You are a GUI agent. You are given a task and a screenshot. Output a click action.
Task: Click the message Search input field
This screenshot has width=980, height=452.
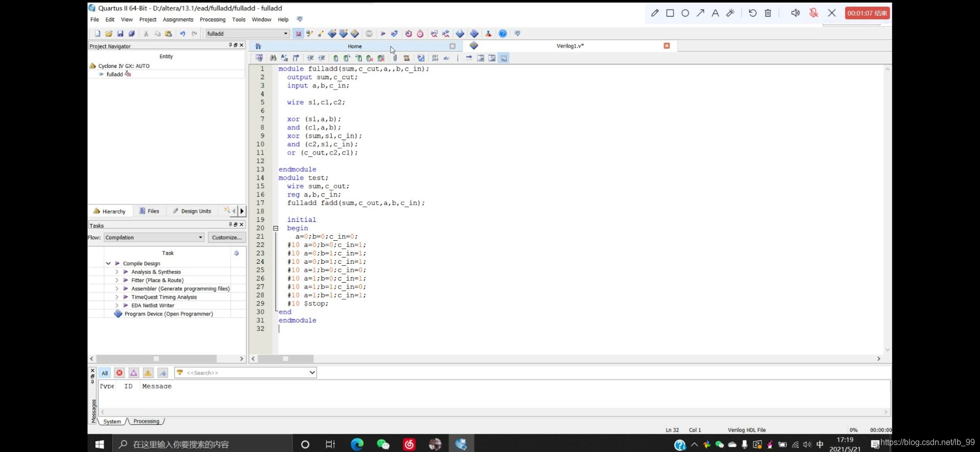(246, 373)
